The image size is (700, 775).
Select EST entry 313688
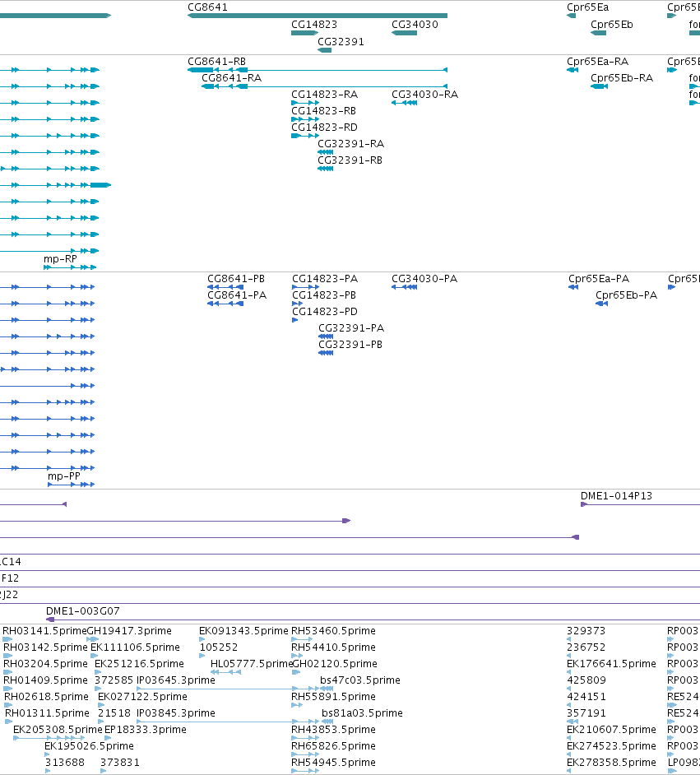point(65,762)
